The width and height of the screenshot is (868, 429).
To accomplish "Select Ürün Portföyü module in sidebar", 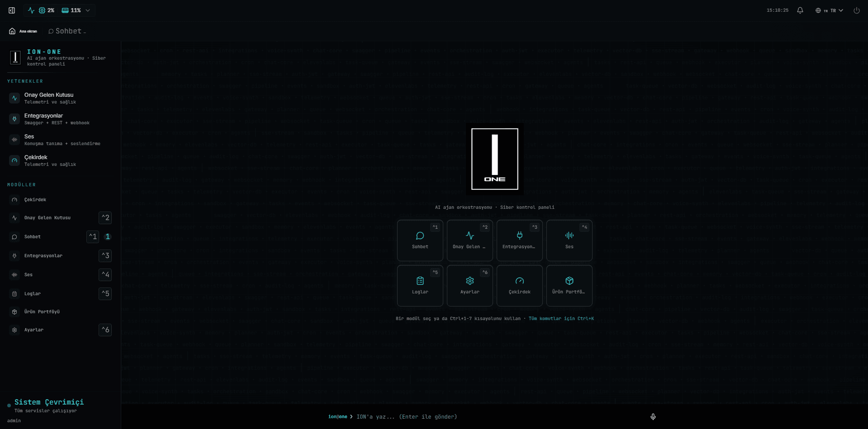I will [60, 311].
